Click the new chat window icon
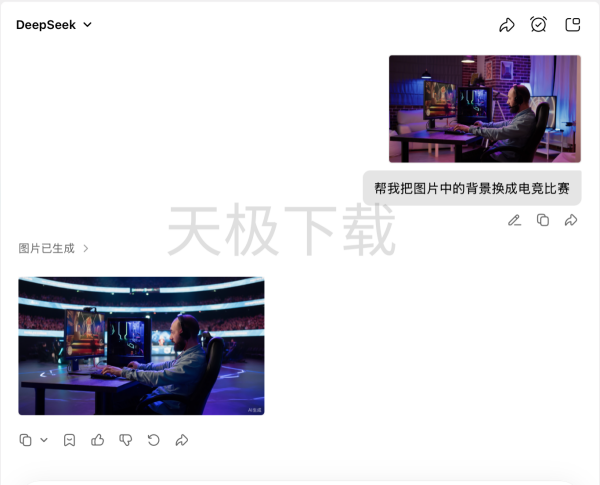This screenshot has width=600, height=485. coord(573,25)
